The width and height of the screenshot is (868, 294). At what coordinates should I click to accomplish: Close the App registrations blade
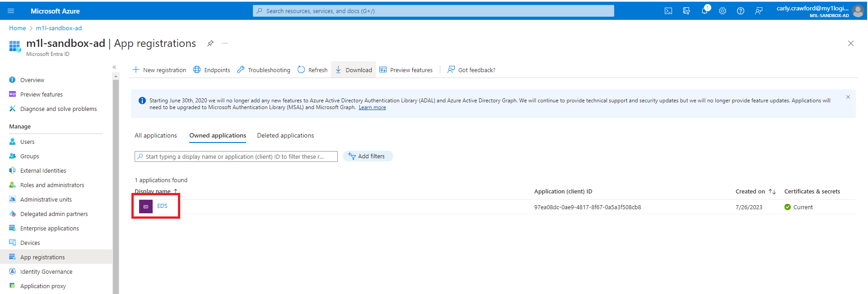pyautogui.click(x=851, y=43)
